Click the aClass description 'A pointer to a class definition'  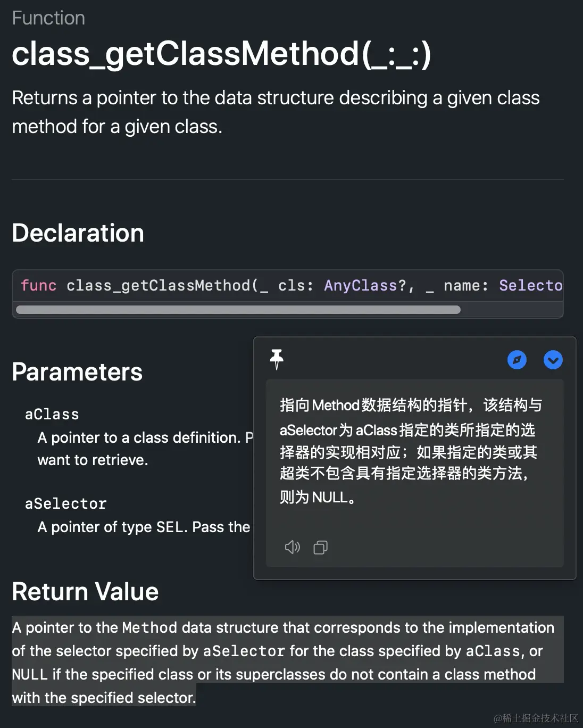coord(139,438)
